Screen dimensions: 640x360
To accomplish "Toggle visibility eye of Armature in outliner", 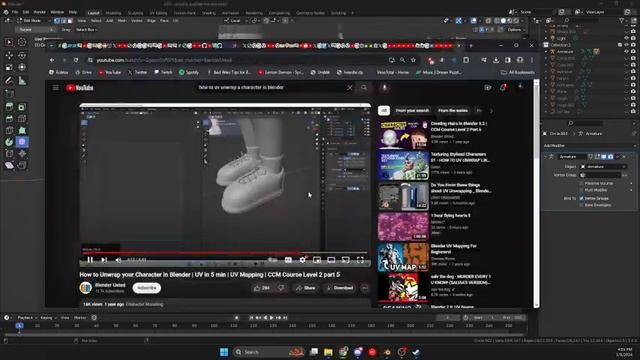I will click(x=627, y=51).
